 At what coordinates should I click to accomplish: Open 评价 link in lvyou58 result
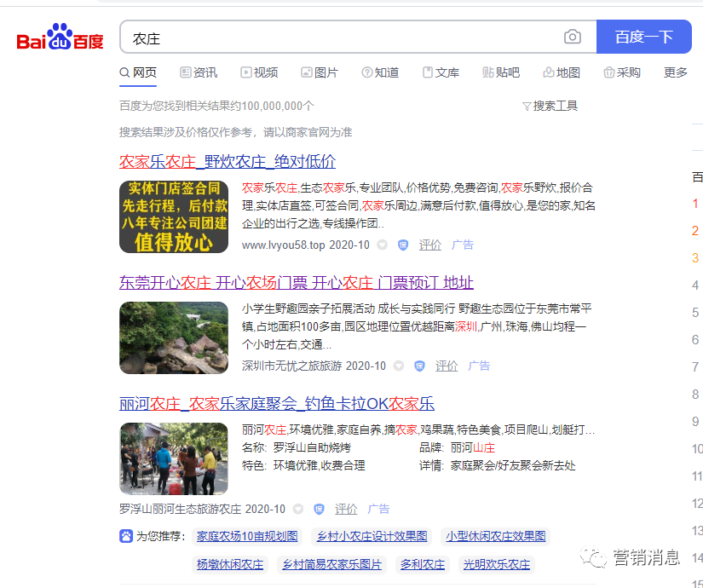[430, 245]
